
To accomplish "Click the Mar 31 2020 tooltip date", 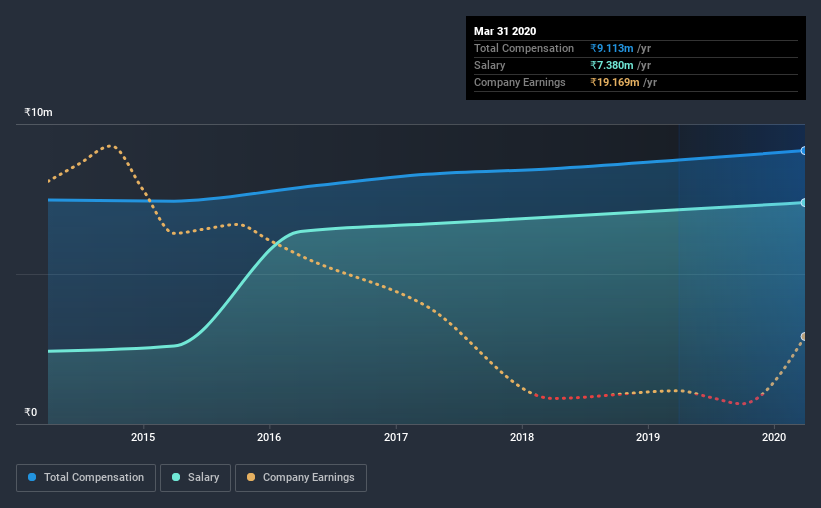I will 505,31.
